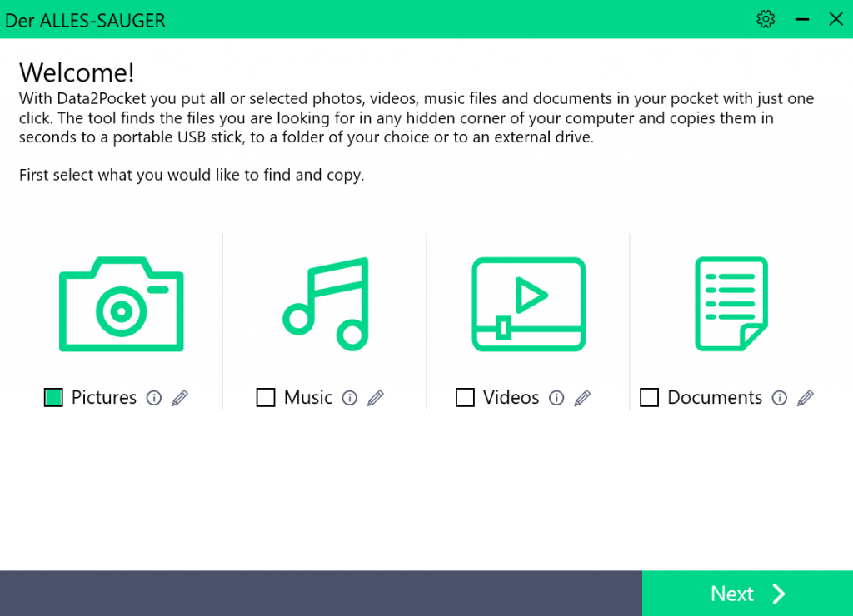Click the large video player icon
853x616 pixels.
pyautogui.click(x=528, y=304)
